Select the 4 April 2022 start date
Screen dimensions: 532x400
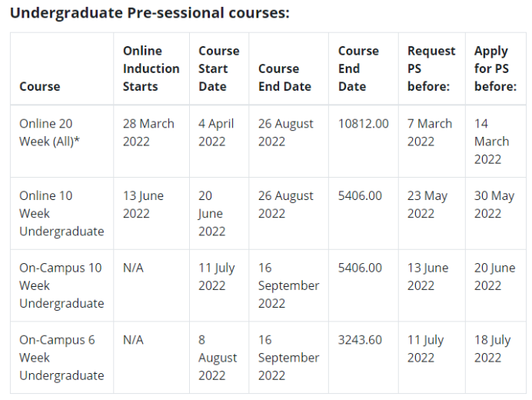pyautogui.click(x=216, y=132)
